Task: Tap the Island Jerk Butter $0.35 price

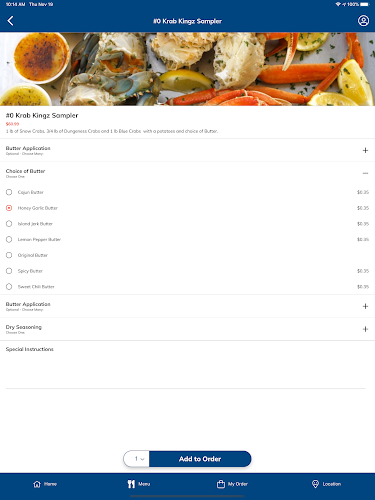Action: pos(363,224)
